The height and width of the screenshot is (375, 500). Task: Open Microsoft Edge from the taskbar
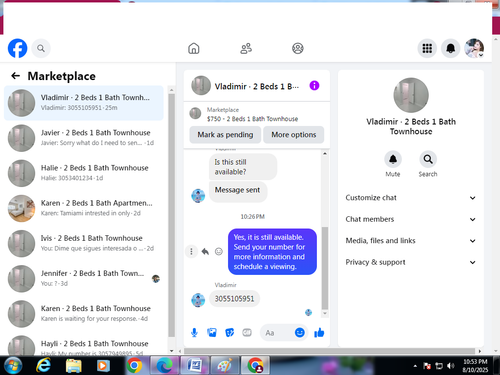164,366
